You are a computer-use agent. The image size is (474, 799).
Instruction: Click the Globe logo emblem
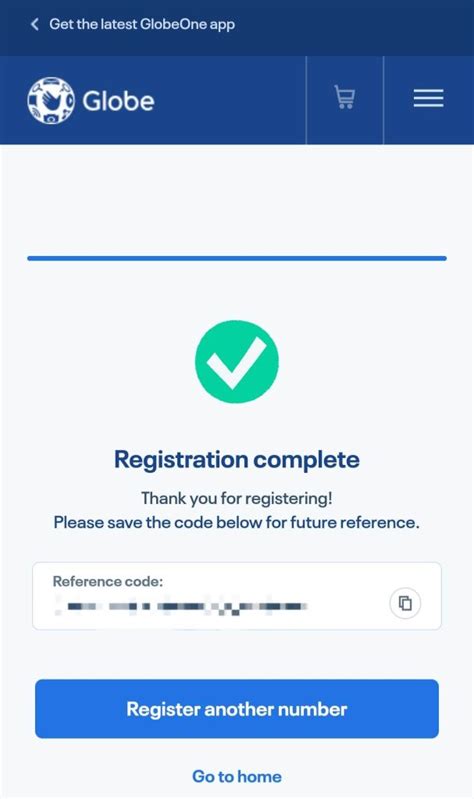tap(51, 100)
